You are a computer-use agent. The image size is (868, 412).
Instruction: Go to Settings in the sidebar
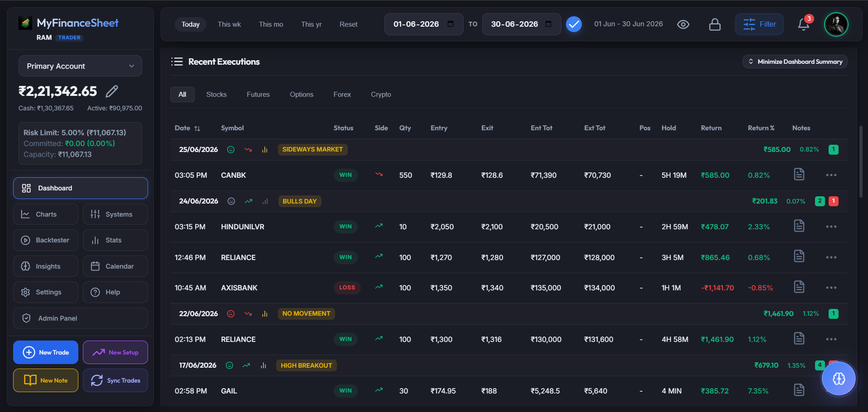coord(46,292)
